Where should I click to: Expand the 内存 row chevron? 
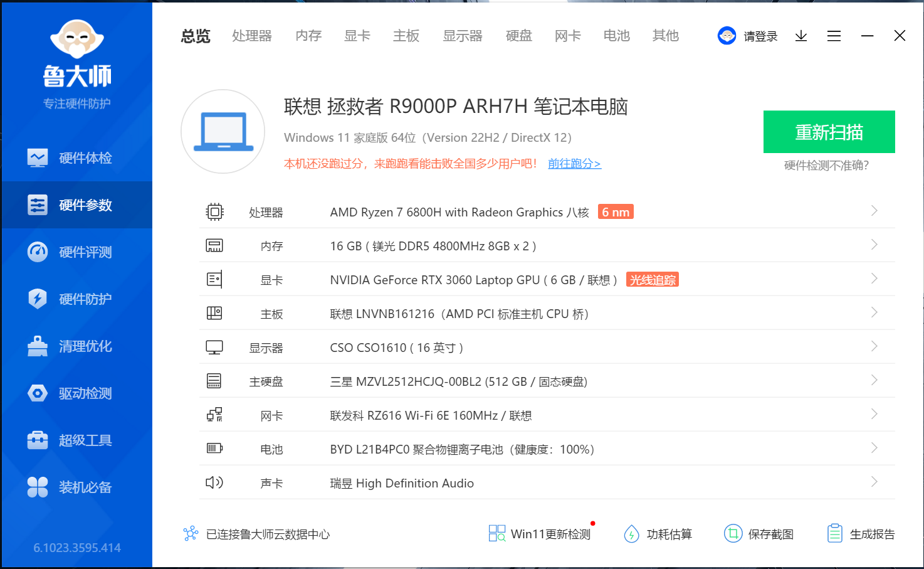pyautogui.click(x=874, y=245)
